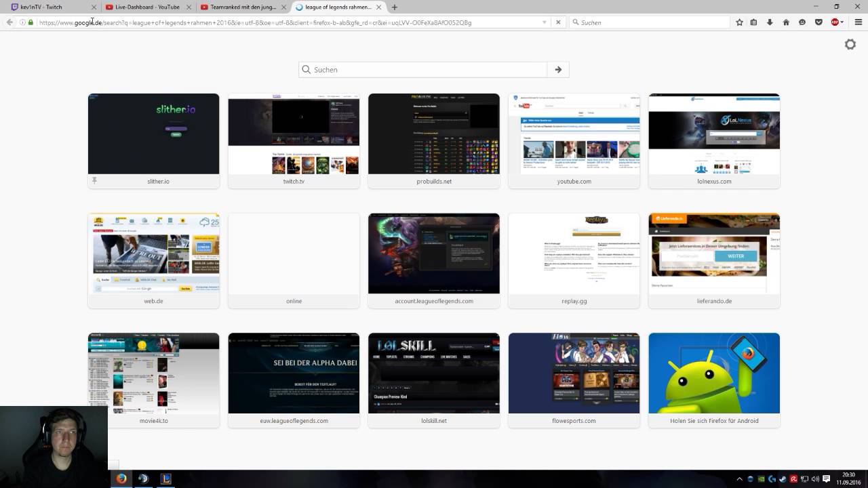Stop loading with the address bar X
Screen dimensions: 868x488
[x=558, y=22]
